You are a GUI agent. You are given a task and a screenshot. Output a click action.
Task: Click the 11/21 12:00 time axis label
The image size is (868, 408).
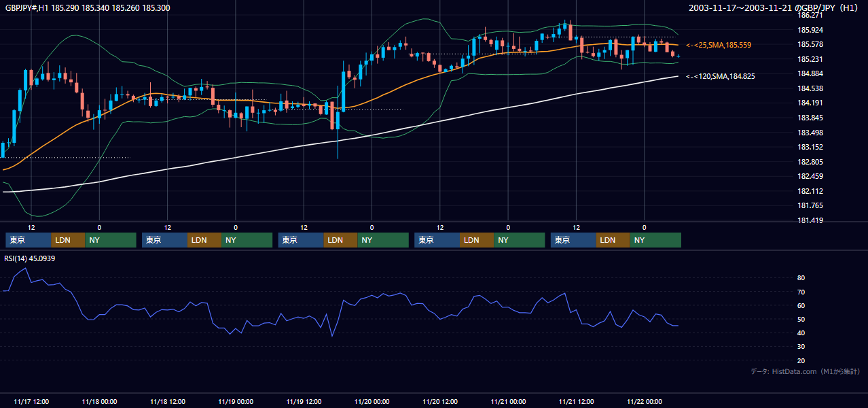576,402
